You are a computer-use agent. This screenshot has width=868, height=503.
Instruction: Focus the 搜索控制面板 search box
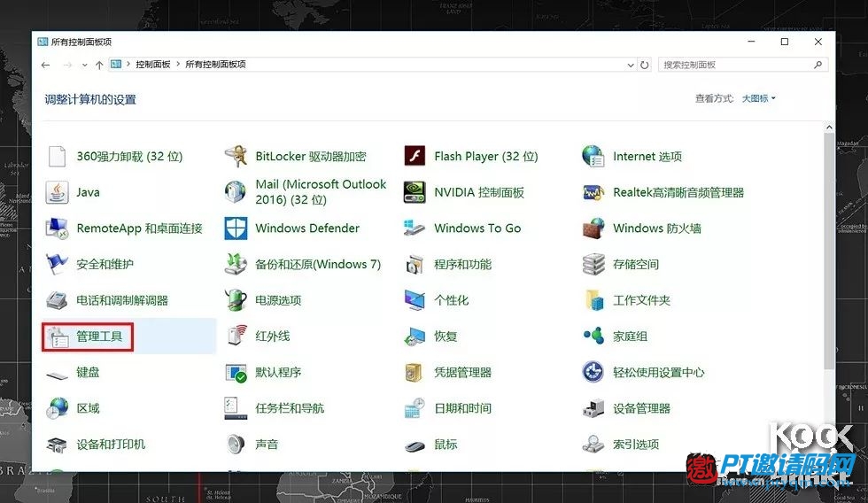point(743,65)
